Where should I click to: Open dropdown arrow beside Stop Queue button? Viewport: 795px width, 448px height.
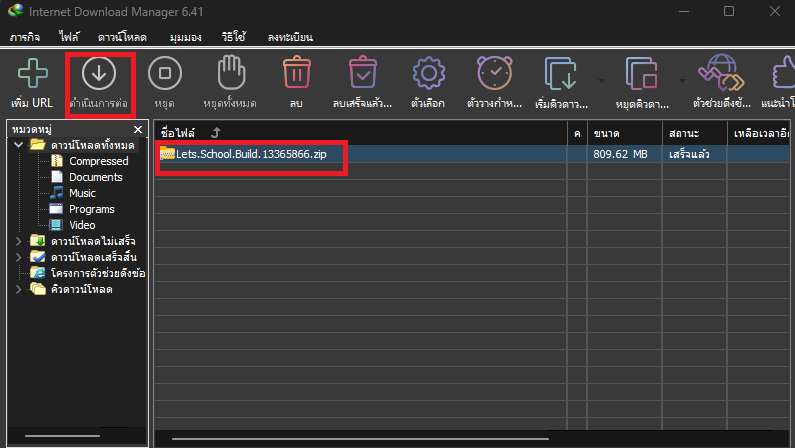[682, 80]
